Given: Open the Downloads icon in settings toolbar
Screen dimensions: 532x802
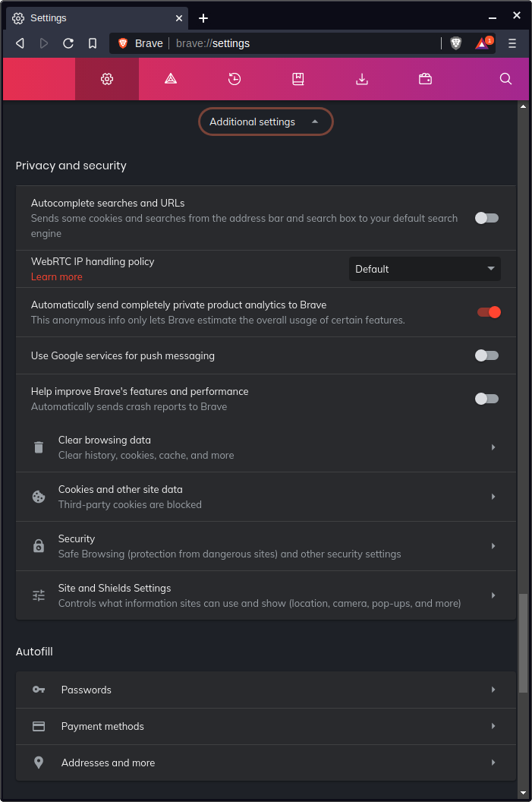Looking at the screenshot, I should [x=362, y=79].
